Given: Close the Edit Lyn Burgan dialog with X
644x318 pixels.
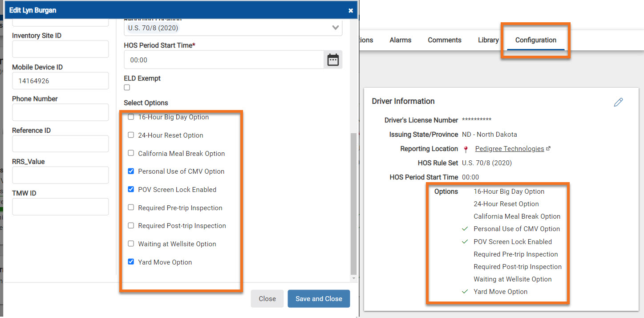Looking at the screenshot, I should 351,10.
